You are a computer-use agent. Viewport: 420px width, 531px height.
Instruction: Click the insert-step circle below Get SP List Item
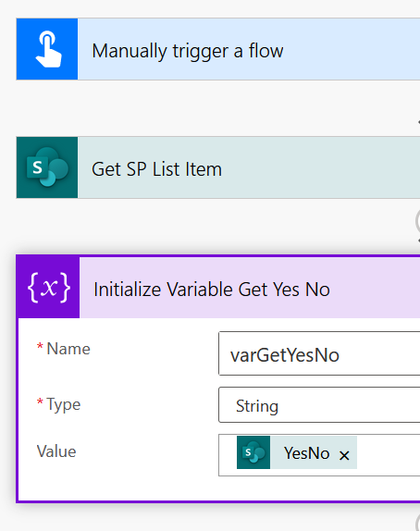tap(418, 221)
